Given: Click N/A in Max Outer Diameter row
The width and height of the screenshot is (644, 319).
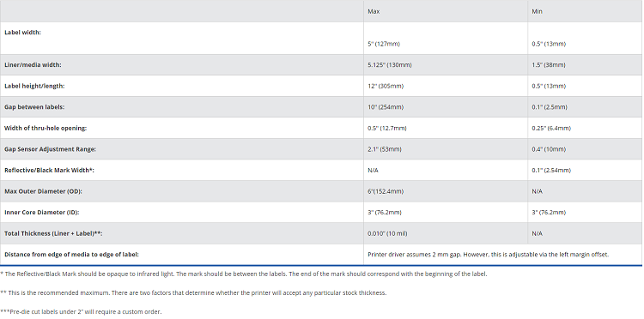Looking at the screenshot, I should click(x=538, y=191).
